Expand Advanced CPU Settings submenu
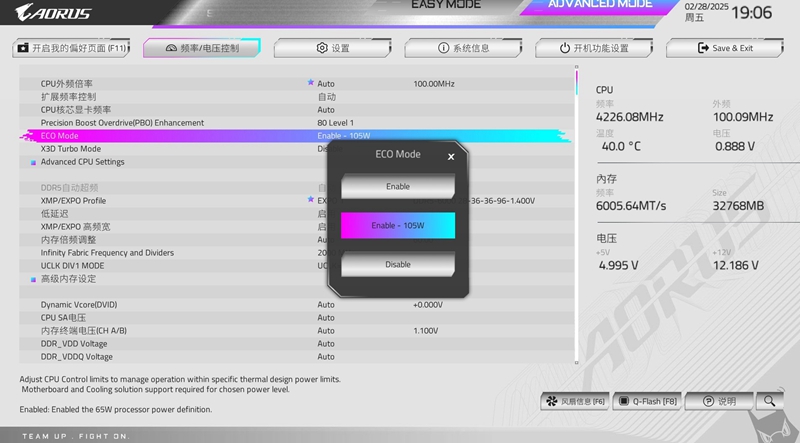Viewport: 800px width, 443px height. (82, 162)
